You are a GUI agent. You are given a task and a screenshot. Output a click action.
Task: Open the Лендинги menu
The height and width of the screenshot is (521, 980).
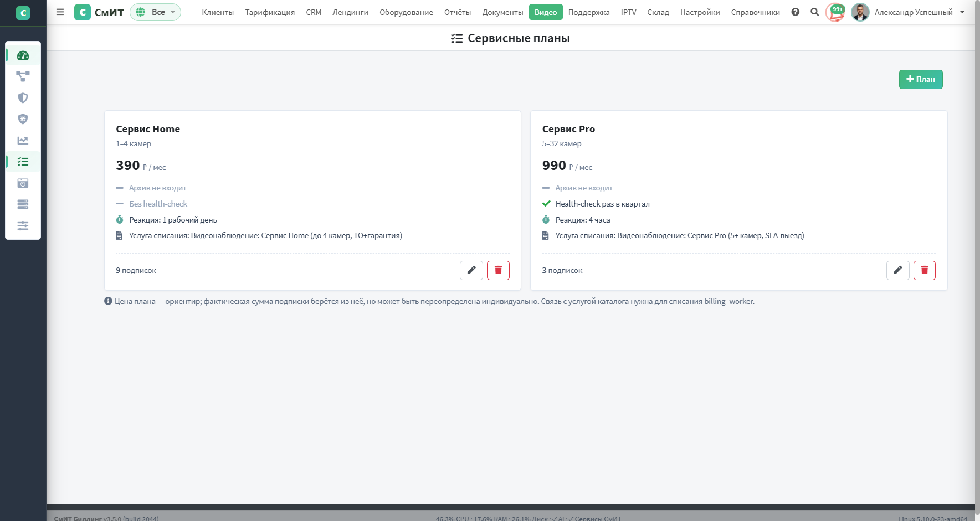tap(350, 12)
